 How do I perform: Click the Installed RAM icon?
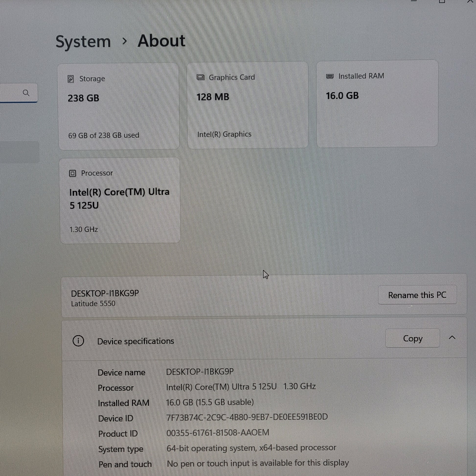click(x=330, y=76)
